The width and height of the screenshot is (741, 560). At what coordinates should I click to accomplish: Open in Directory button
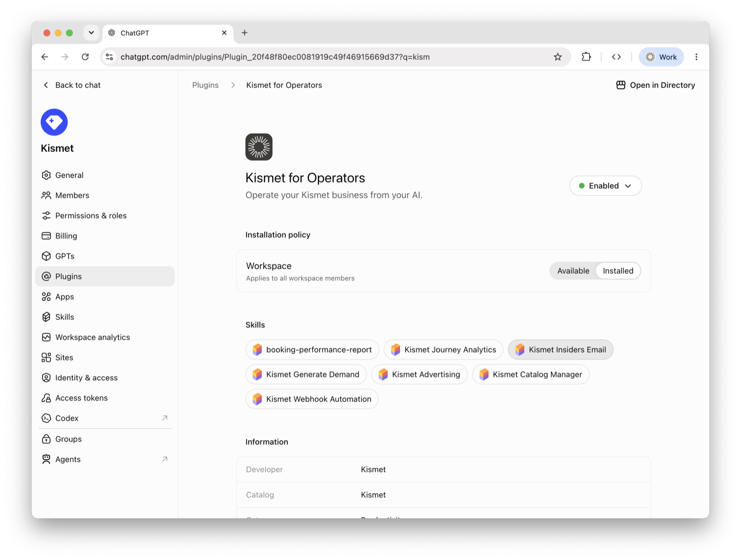[656, 85]
